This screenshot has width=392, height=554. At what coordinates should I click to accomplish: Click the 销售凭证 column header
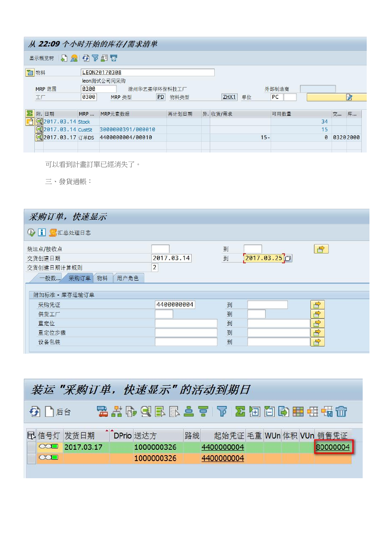[332, 435]
